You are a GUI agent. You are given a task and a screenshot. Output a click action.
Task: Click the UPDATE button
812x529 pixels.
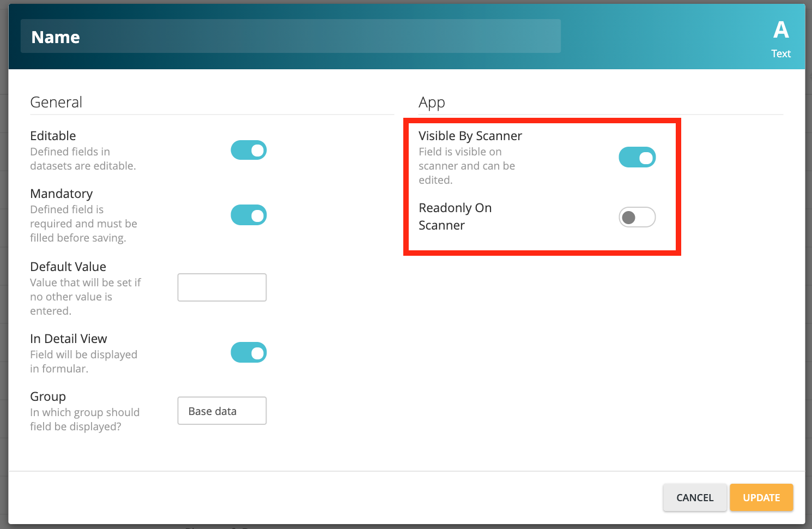click(x=761, y=497)
